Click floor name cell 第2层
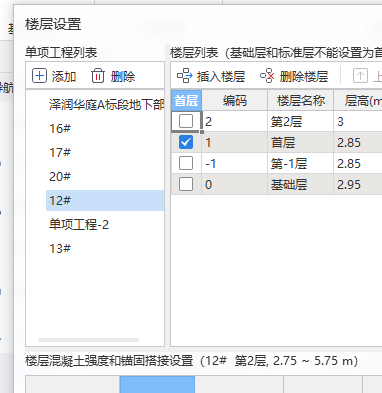This screenshot has width=382, height=393. [x=301, y=121]
